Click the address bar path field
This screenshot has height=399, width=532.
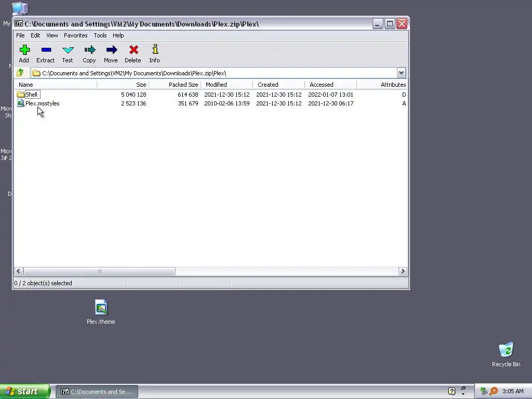click(x=214, y=73)
